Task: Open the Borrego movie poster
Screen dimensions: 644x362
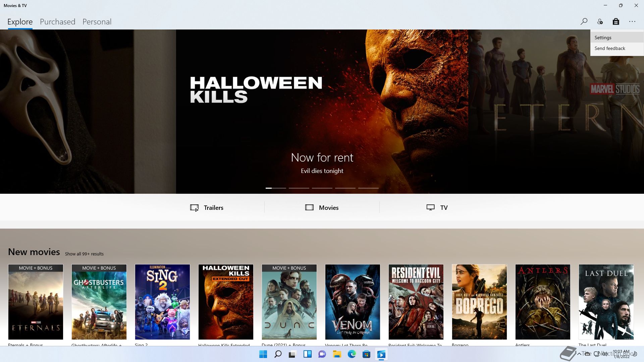Action: 479,302
